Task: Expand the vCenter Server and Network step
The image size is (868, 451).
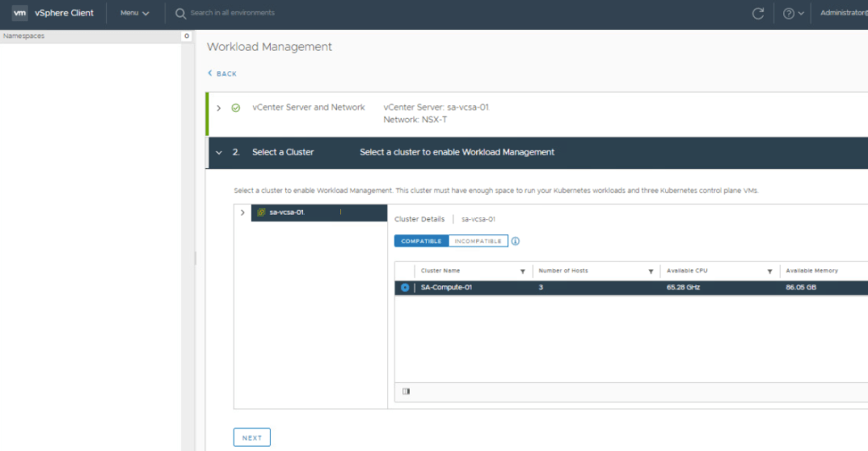Action: click(219, 108)
